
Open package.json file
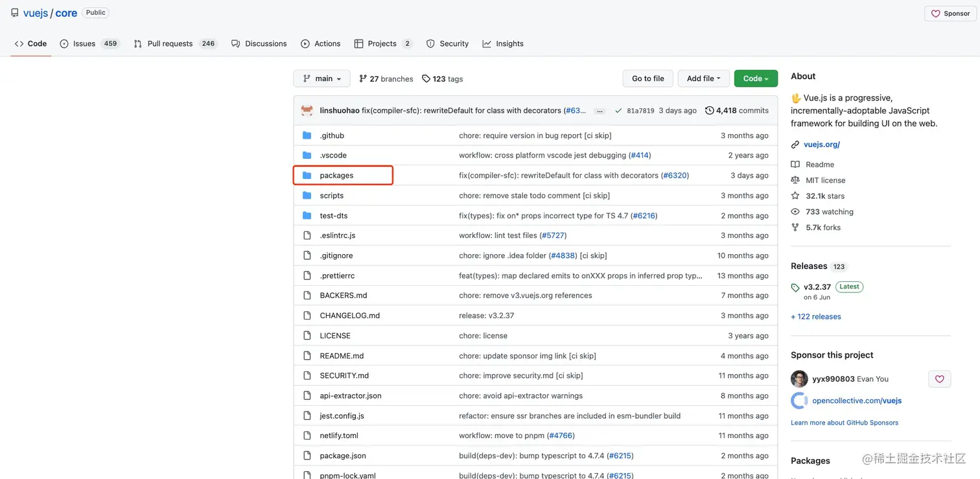[343, 456]
